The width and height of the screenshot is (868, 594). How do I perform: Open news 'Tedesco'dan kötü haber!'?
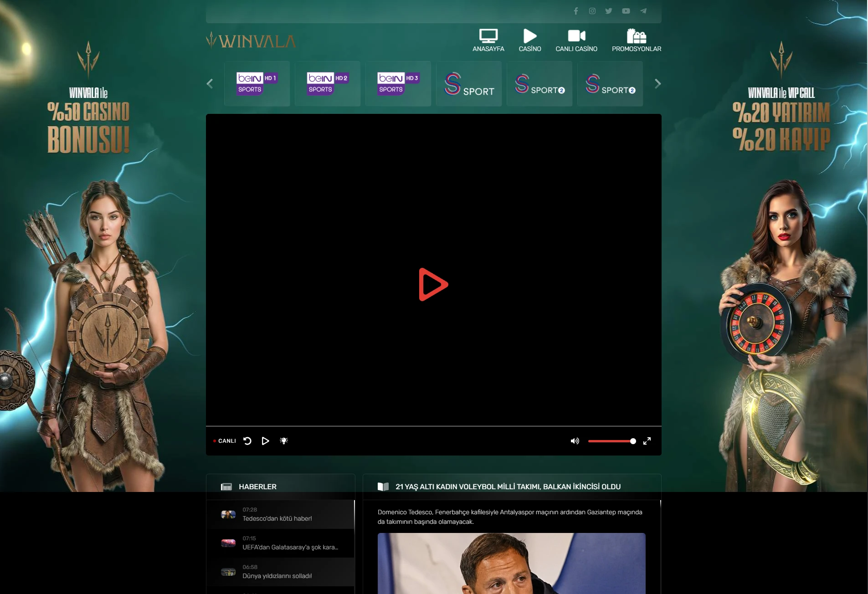click(x=280, y=514)
